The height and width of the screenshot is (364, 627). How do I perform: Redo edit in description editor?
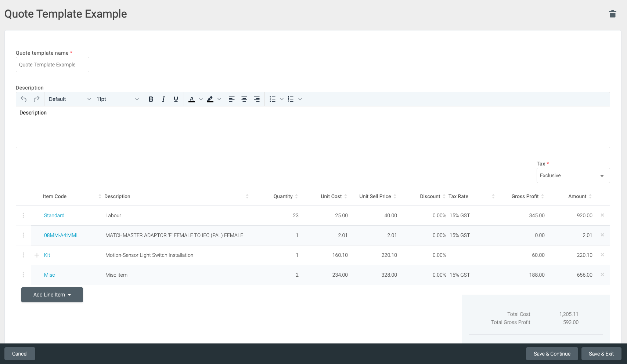point(36,99)
